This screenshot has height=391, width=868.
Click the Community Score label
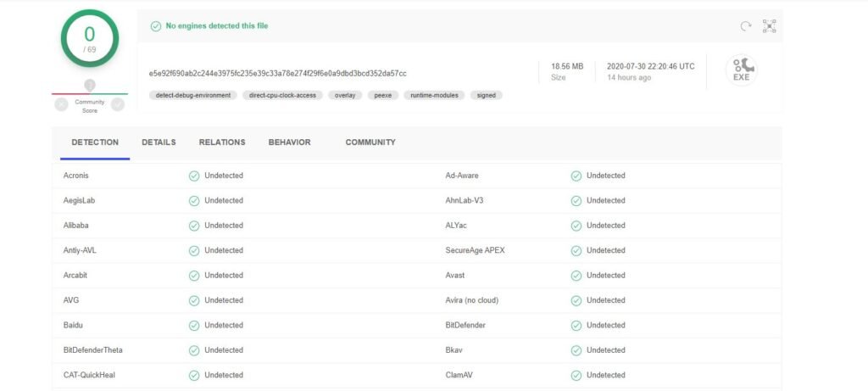tap(90, 106)
